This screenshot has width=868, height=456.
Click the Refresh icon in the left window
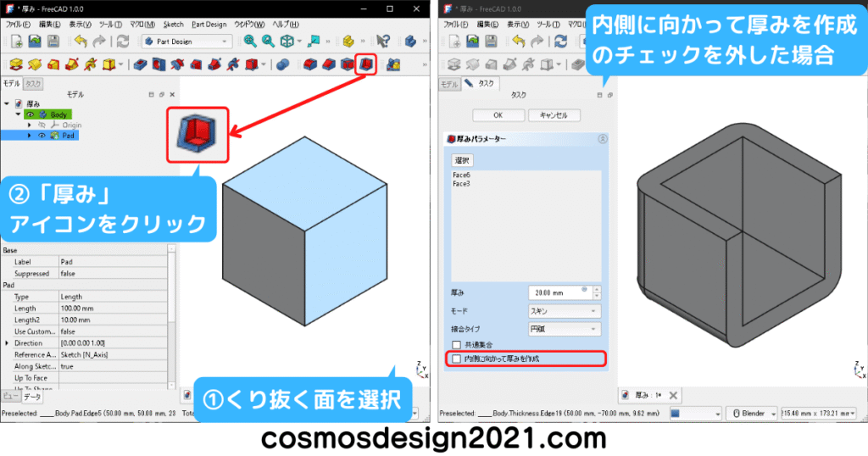[x=123, y=41]
